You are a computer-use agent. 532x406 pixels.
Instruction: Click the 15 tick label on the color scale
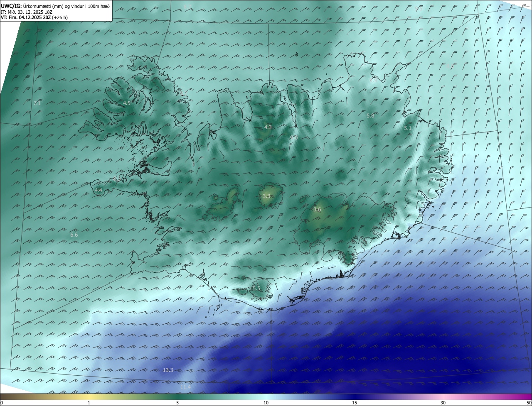coord(355,403)
